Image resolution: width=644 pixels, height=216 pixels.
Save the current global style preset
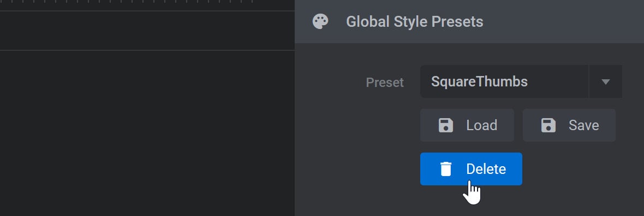click(569, 125)
